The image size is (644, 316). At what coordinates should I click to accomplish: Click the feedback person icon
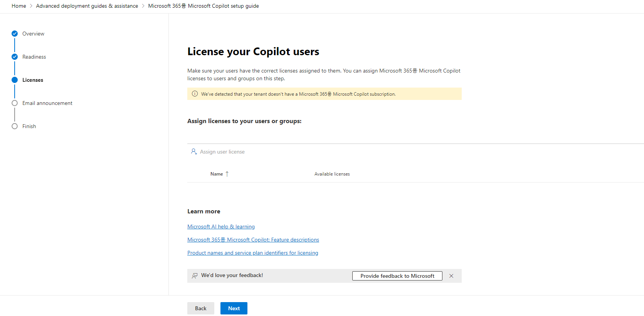point(195,275)
